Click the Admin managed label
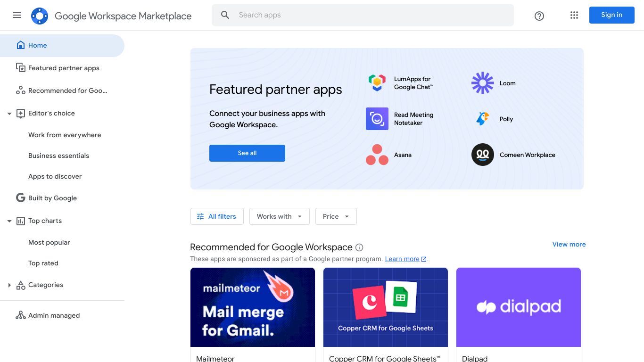Image resolution: width=644 pixels, height=362 pixels. point(54,315)
